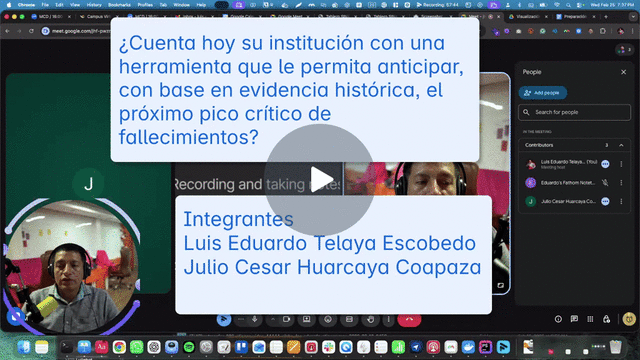Click the browser reload button
Image resolution: width=640 pixels, height=360 pixels.
coord(31,31)
